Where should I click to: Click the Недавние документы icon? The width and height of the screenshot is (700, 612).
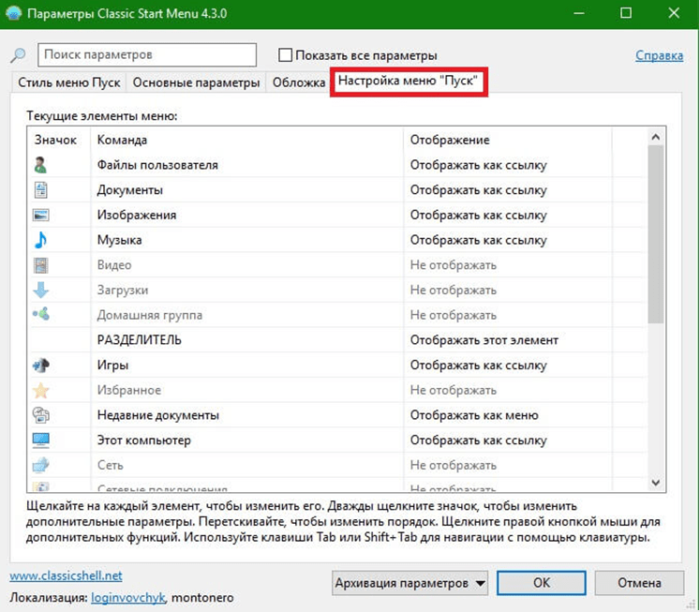tap(41, 415)
